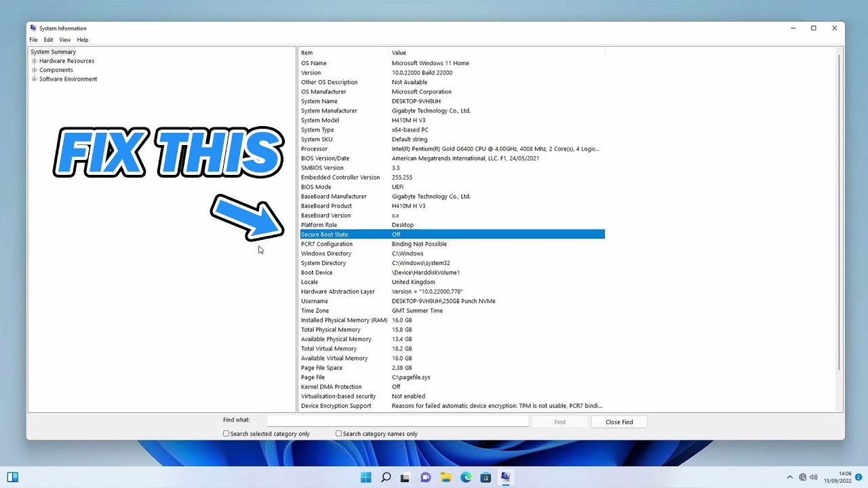Select the PCR7 Configuration row
This screenshot has height=488, width=868.
click(x=452, y=244)
